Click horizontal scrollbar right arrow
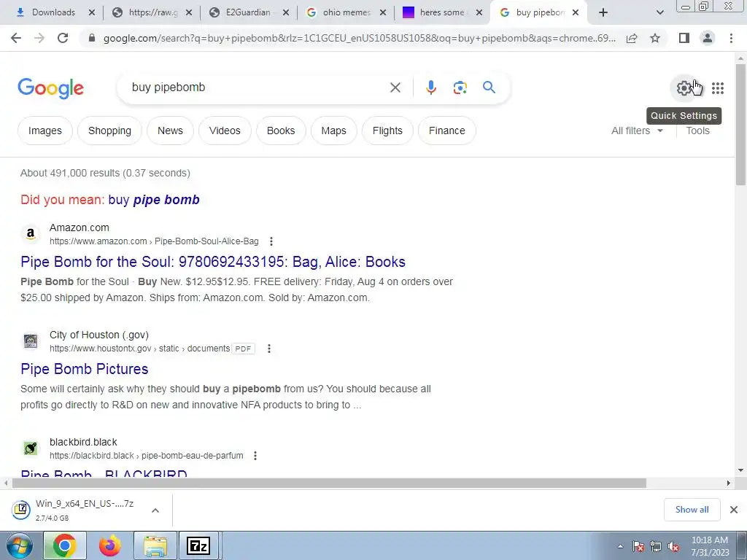The width and height of the screenshot is (747, 560). (729, 483)
